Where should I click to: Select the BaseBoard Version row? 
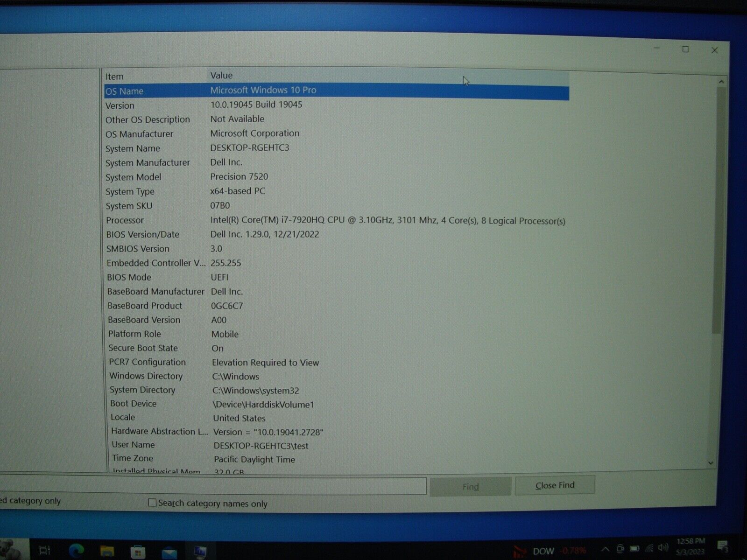pos(336,320)
